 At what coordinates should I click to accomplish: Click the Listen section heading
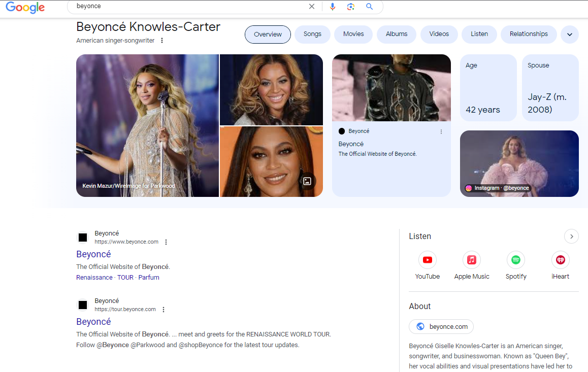click(x=420, y=236)
